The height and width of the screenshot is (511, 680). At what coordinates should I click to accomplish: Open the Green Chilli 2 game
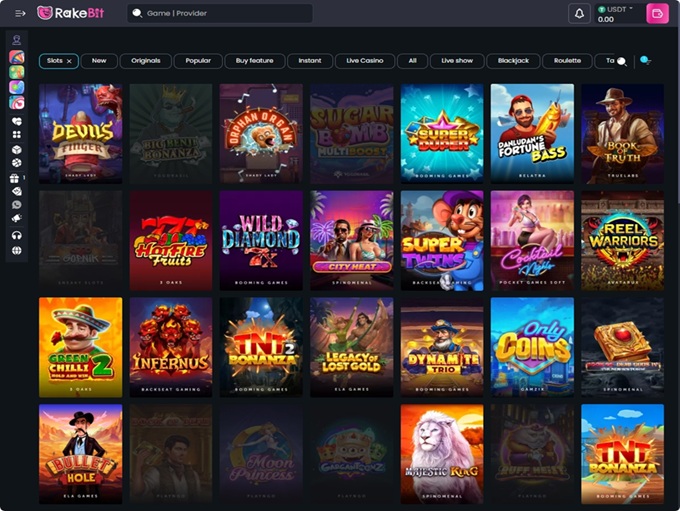pyautogui.click(x=81, y=347)
